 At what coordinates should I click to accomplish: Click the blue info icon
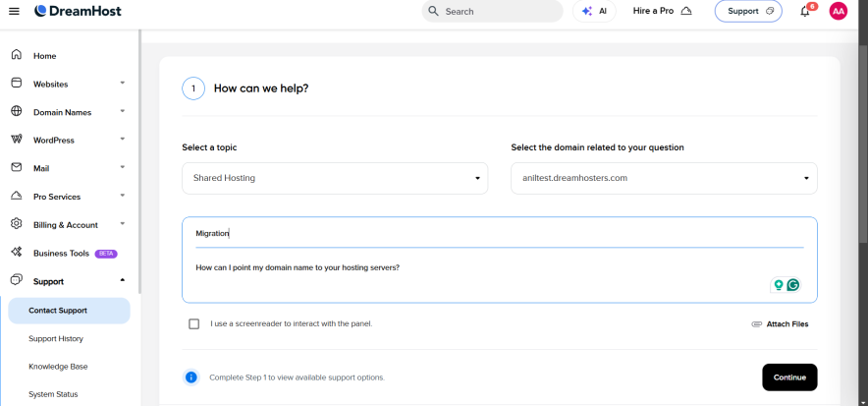coord(191,377)
